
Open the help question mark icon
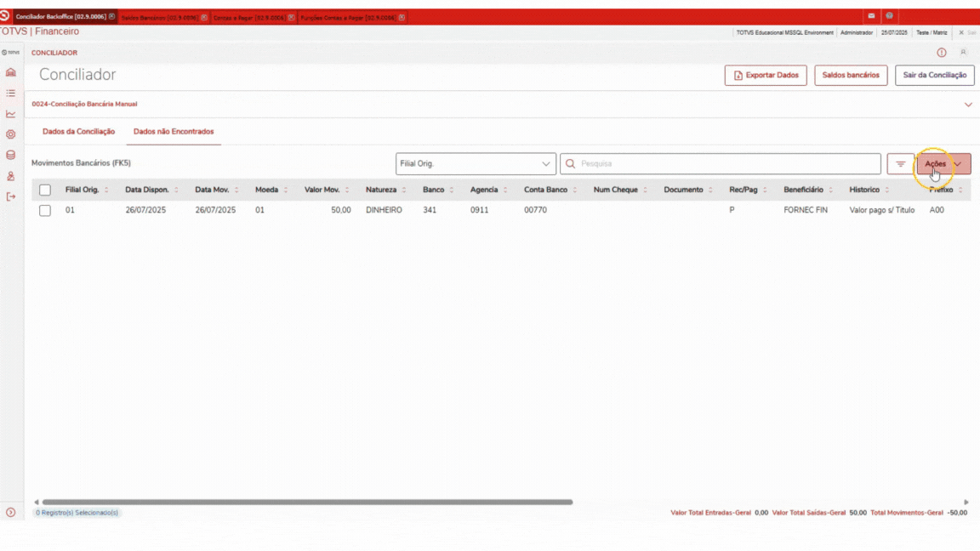tap(889, 15)
